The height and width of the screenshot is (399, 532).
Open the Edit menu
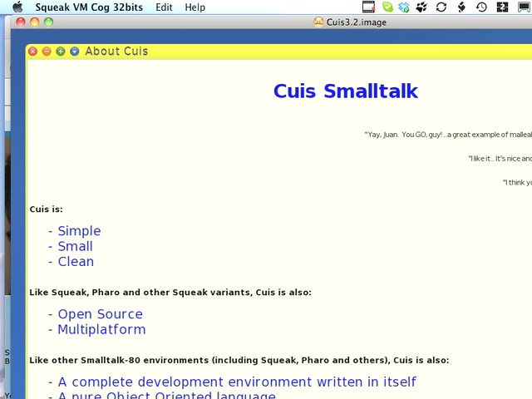click(x=164, y=7)
